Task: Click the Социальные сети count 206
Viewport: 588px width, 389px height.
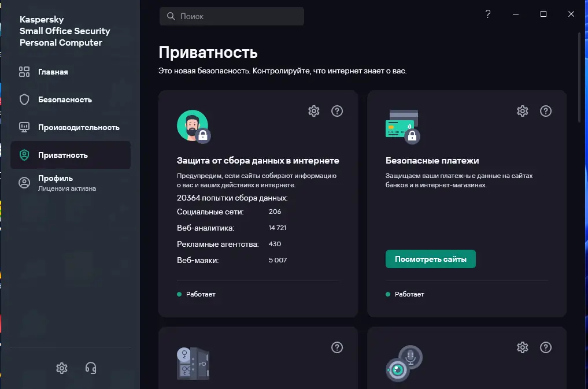Action: pyautogui.click(x=275, y=212)
